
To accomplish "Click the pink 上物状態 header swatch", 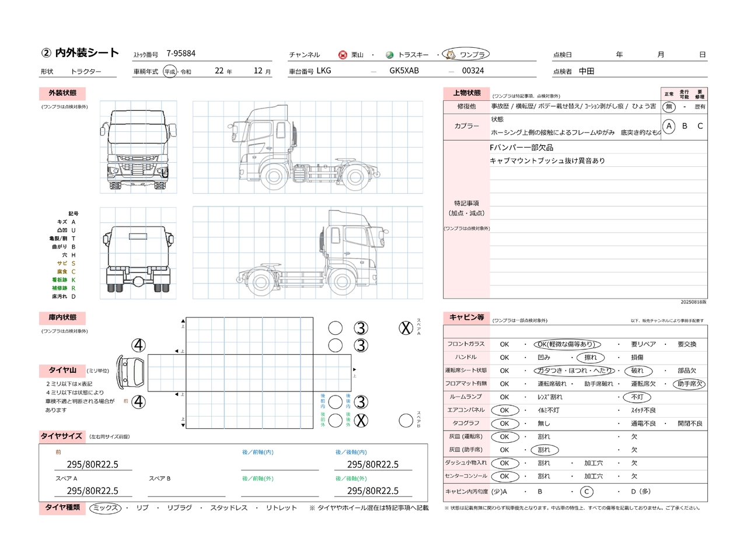I will point(466,93).
